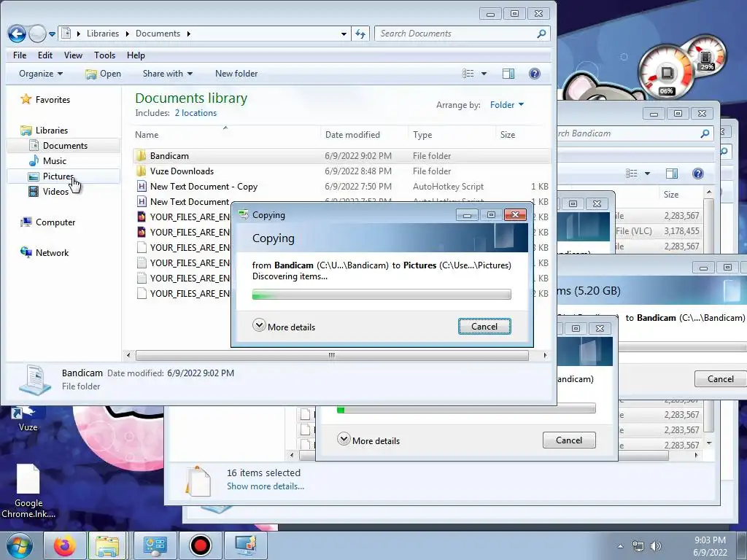Viewport: 747px width, 560px height.
Task: Click the volume speaker tray icon
Action: (656, 546)
